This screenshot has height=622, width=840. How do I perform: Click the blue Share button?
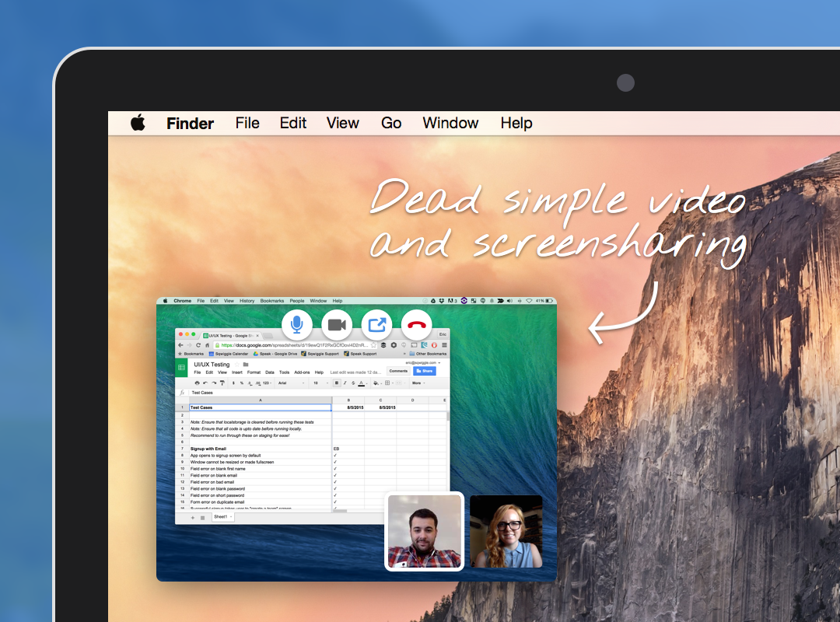click(425, 372)
